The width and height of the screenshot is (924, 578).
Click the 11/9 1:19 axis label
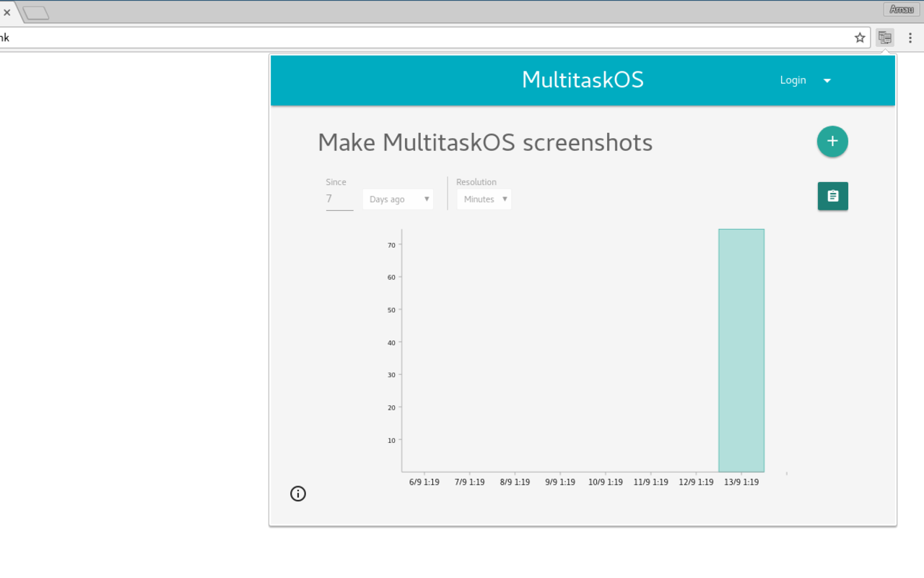[x=650, y=482]
